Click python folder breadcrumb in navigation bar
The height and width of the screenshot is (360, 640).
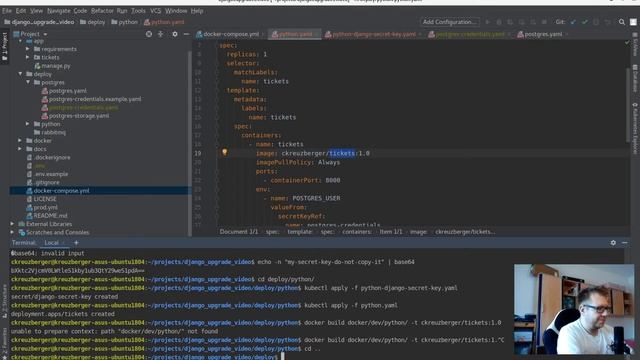pyautogui.click(x=124, y=22)
